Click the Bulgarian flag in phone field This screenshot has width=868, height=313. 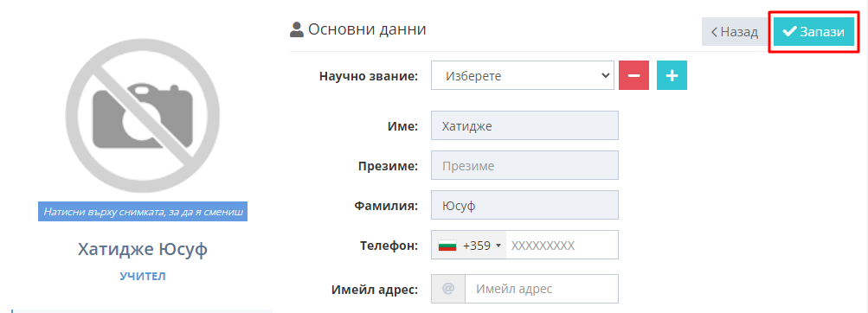point(447,246)
